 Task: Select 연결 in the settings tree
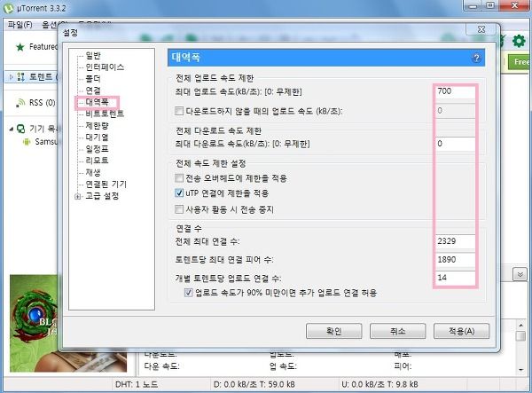[x=93, y=90]
